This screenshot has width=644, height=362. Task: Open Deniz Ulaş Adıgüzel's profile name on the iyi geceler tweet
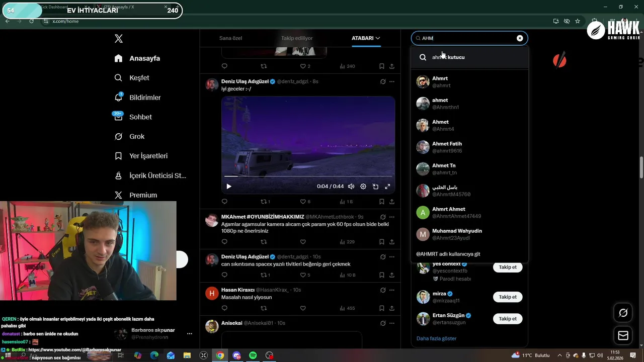pos(245,81)
